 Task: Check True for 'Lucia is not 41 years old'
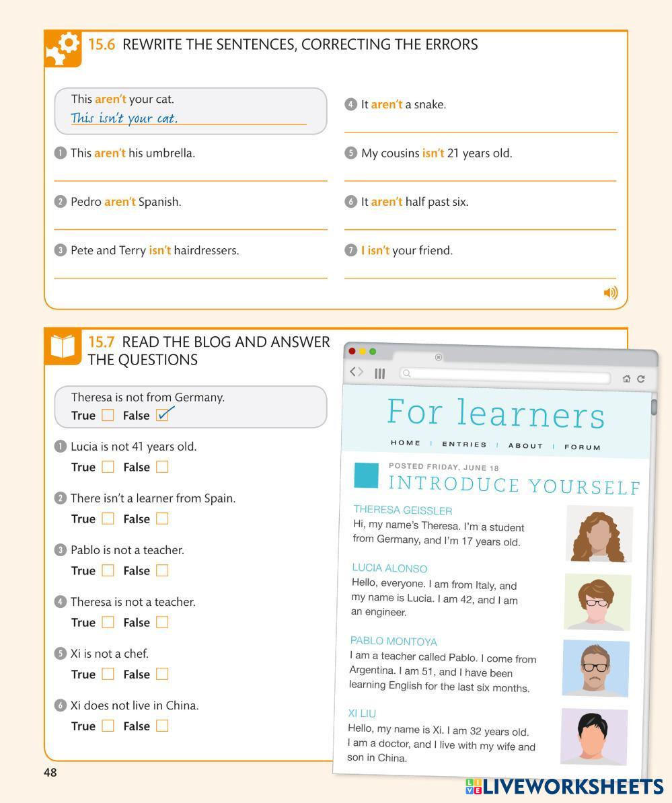[108, 467]
